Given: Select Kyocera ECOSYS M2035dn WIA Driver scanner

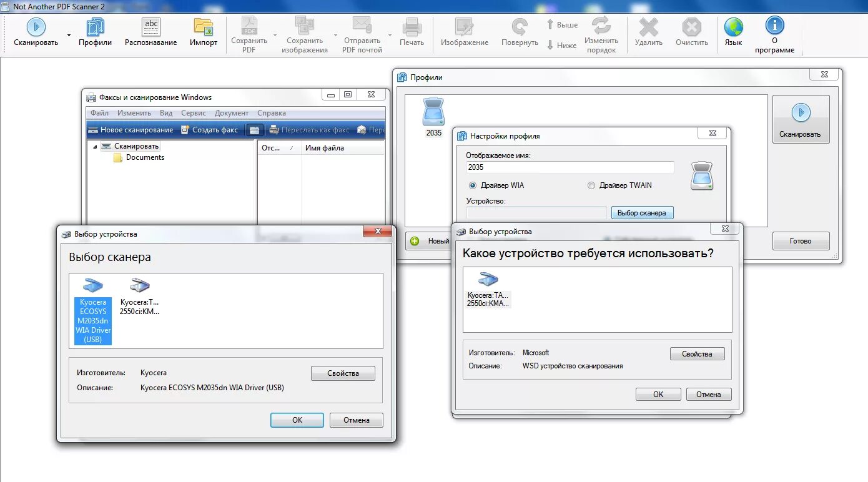Looking at the screenshot, I should tap(93, 310).
